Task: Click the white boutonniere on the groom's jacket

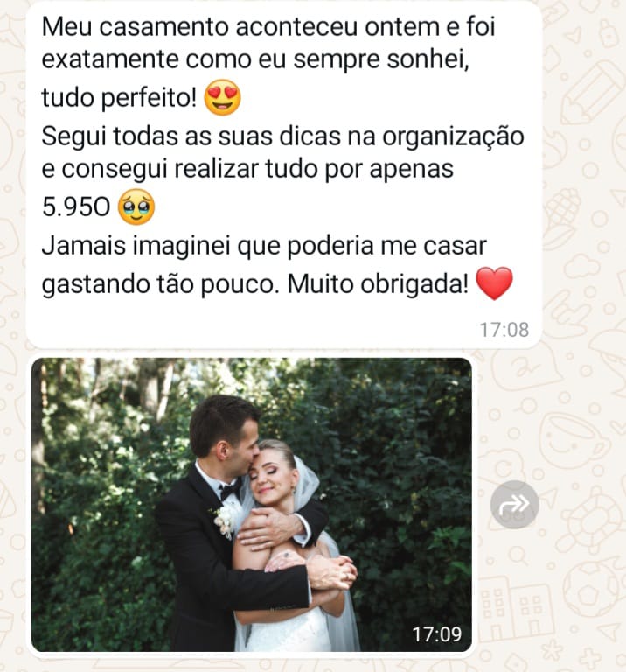Action: click(225, 520)
